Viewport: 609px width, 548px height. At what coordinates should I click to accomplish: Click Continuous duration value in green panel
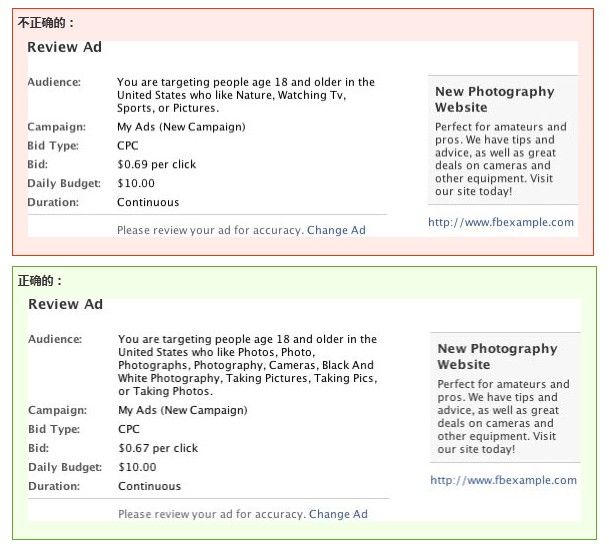149,486
